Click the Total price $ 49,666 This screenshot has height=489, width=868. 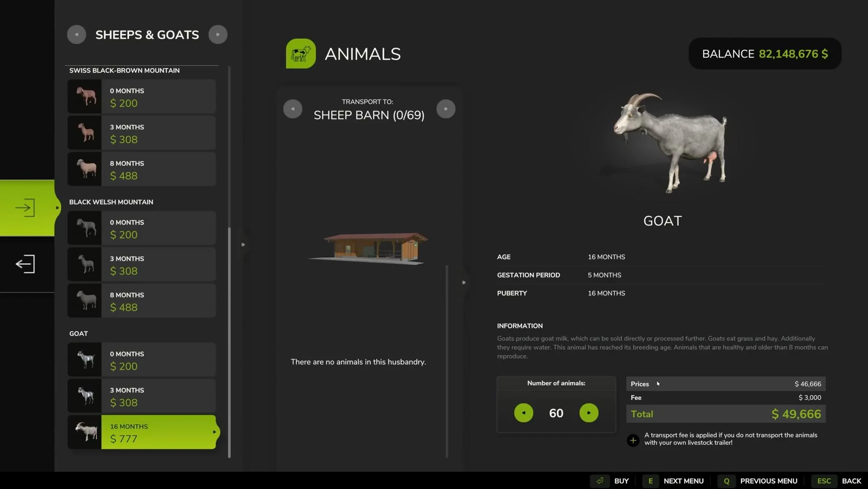(796, 414)
